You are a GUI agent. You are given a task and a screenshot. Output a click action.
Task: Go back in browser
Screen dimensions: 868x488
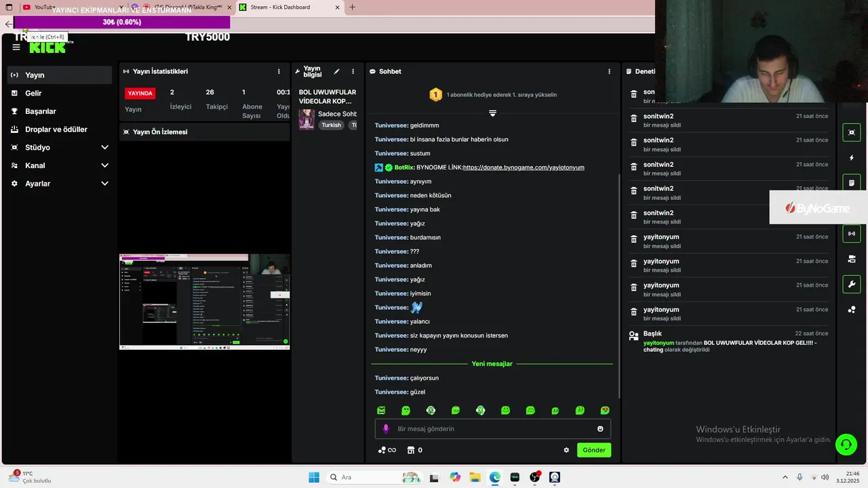click(x=8, y=24)
